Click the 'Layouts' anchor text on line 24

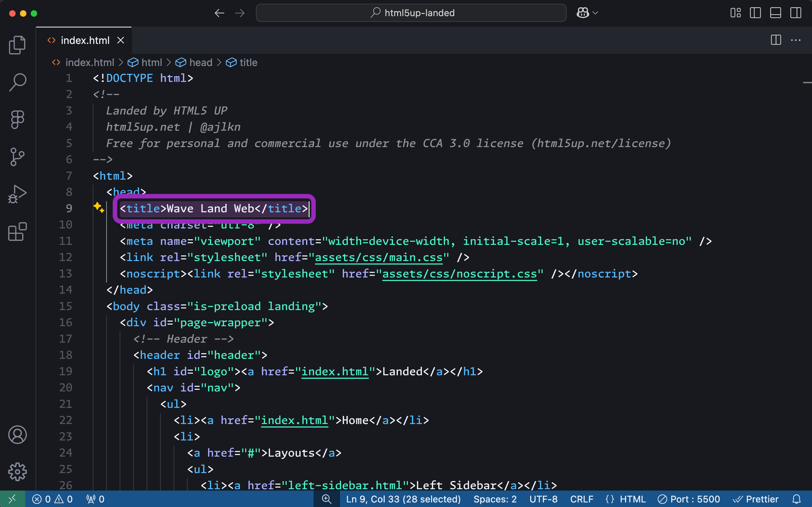pos(291,453)
